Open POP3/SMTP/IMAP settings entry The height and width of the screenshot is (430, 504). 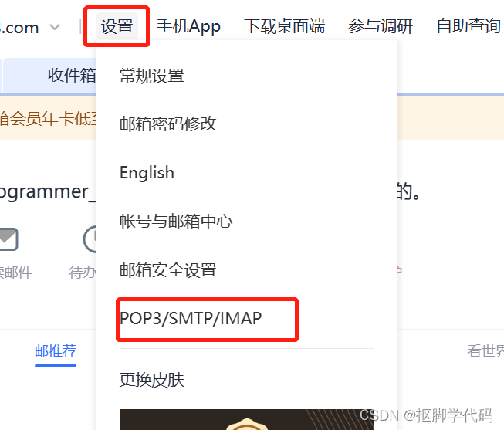(191, 319)
